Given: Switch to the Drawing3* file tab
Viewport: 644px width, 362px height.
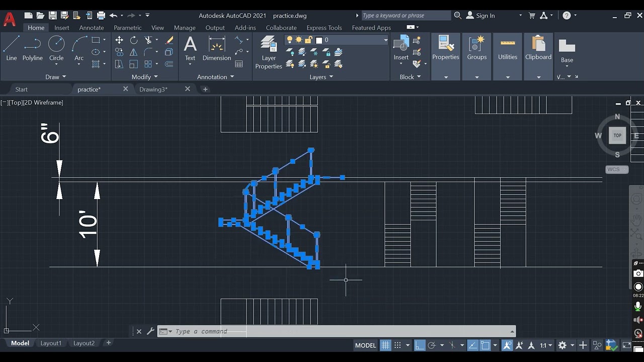Looking at the screenshot, I should (153, 89).
